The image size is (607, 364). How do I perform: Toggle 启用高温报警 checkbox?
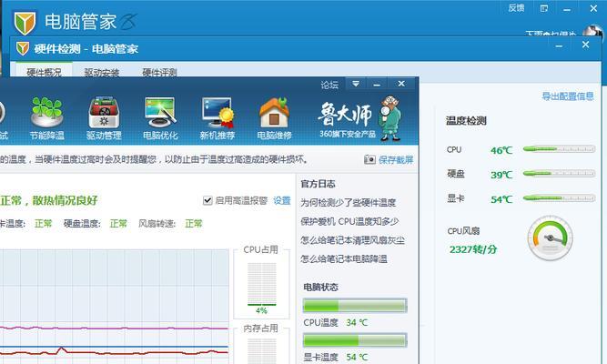click(207, 200)
